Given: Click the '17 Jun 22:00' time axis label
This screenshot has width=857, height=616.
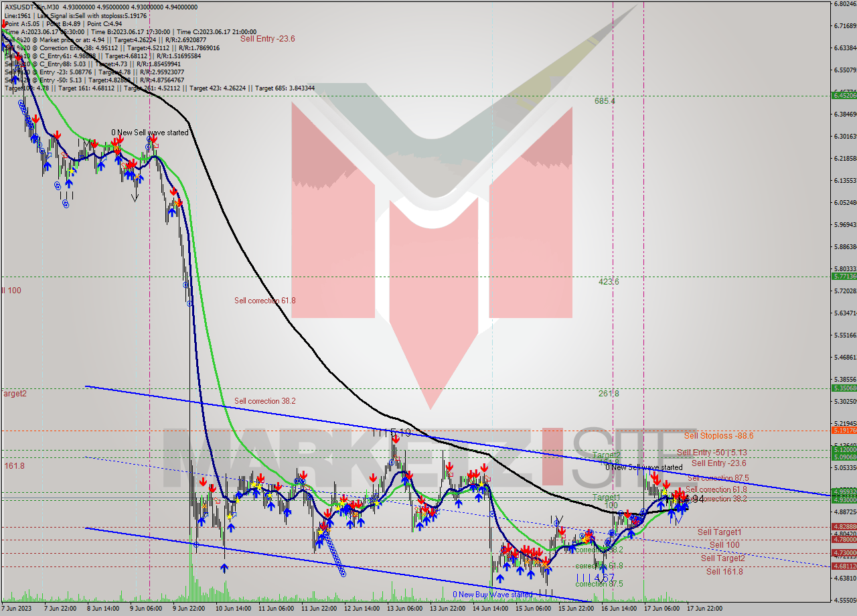Looking at the screenshot, I should pyautogui.click(x=704, y=609).
